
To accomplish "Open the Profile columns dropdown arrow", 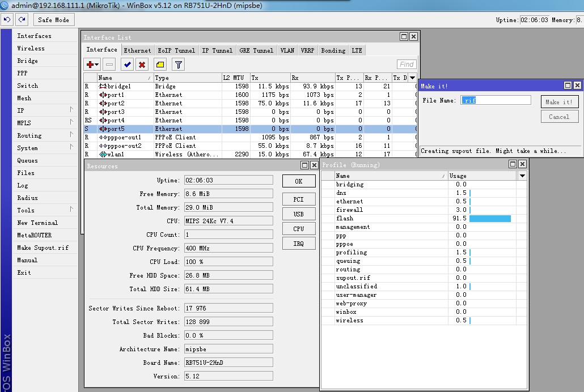I will (x=522, y=176).
